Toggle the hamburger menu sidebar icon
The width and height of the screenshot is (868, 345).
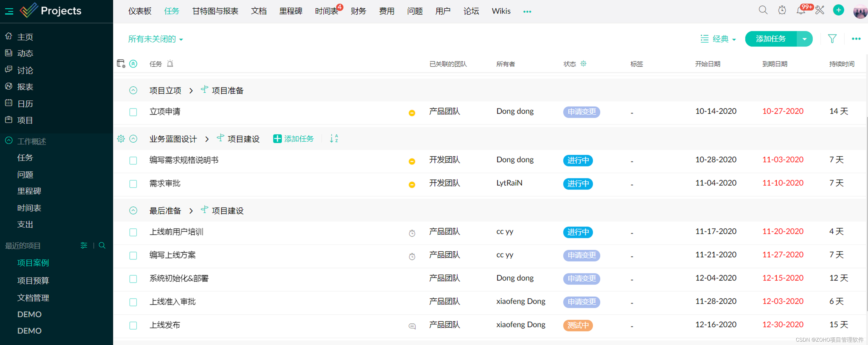click(x=9, y=11)
